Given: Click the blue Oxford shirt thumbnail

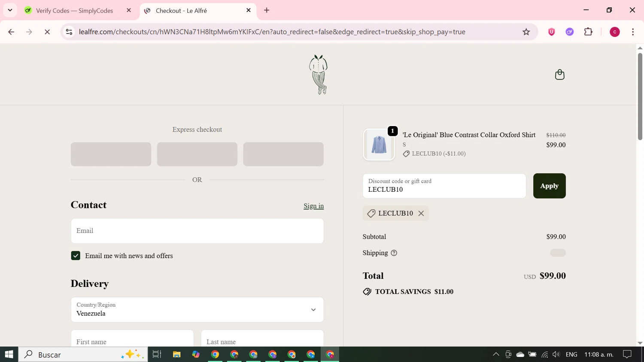Looking at the screenshot, I should (379, 145).
